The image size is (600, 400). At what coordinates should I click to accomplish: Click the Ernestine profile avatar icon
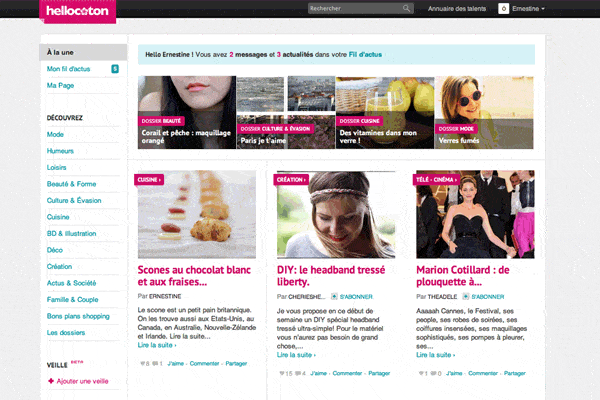(504, 8)
